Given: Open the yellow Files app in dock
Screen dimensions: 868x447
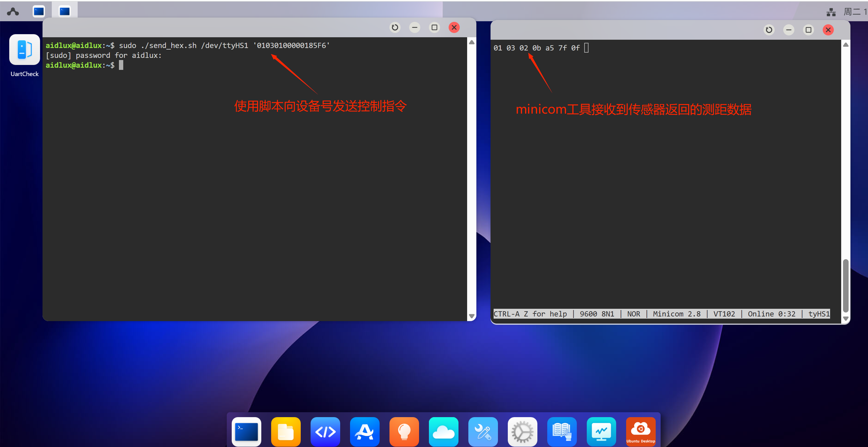Looking at the screenshot, I should point(286,432).
